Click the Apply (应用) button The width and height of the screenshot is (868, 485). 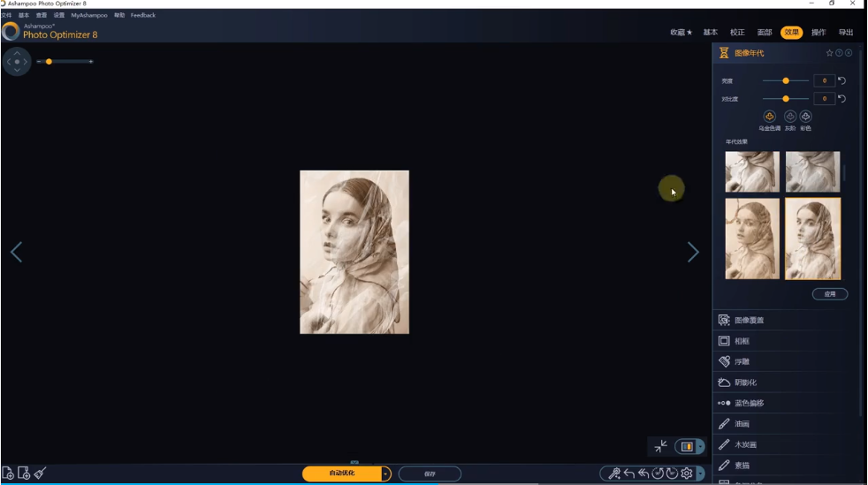(830, 294)
